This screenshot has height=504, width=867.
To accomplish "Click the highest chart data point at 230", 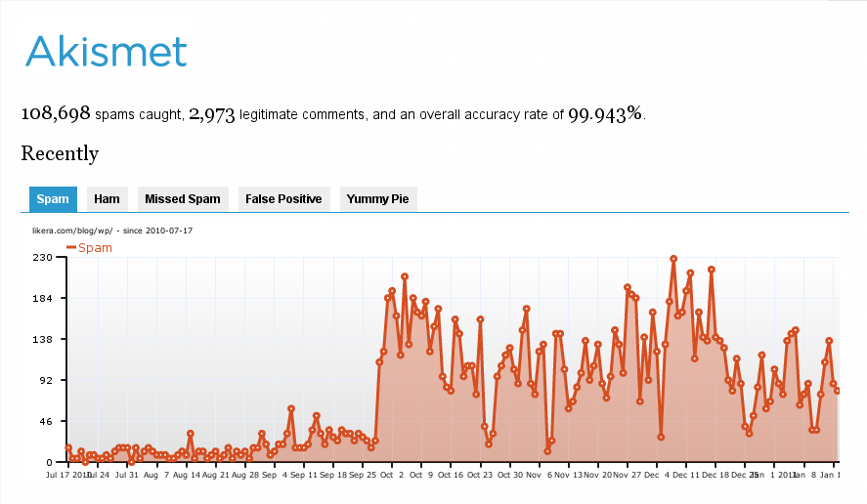I will coord(673,259).
